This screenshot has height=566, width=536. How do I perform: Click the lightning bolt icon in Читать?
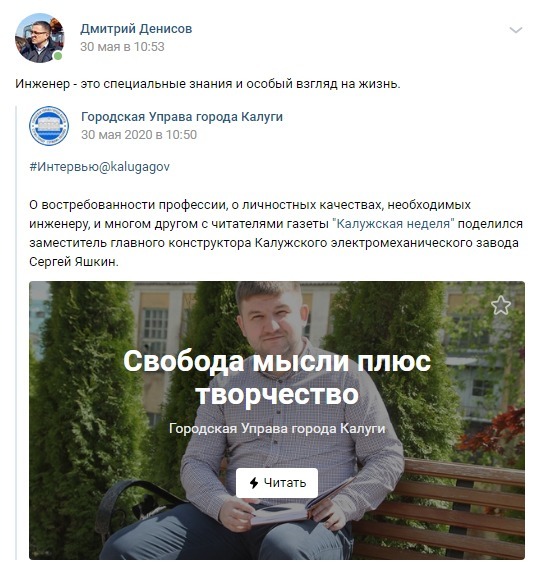coord(254,483)
